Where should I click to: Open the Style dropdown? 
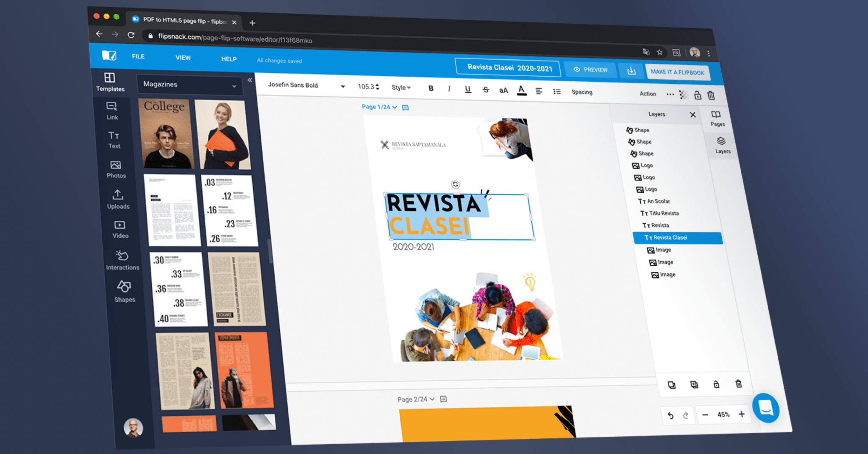coord(401,88)
